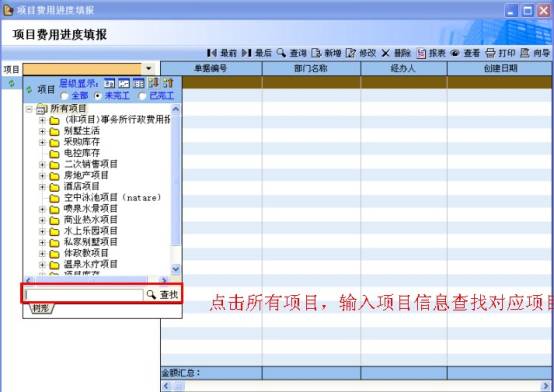The width and height of the screenshot is (554, 392).
Task: Click the application icon in title bar
Action: 8,10
